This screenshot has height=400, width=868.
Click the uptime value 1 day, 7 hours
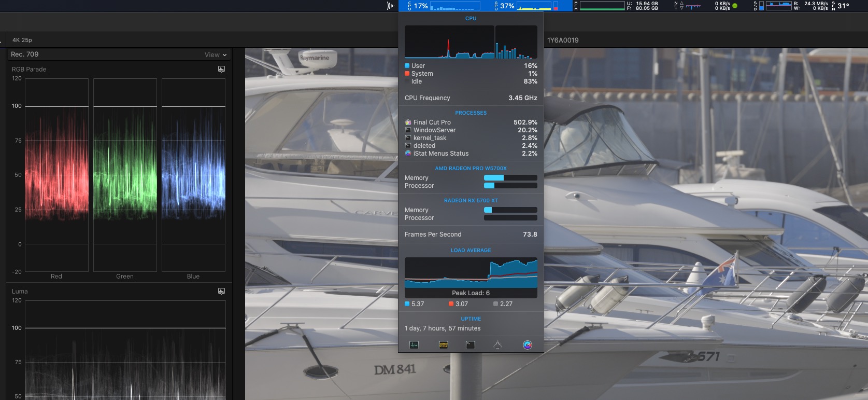[x=443, y=328]
